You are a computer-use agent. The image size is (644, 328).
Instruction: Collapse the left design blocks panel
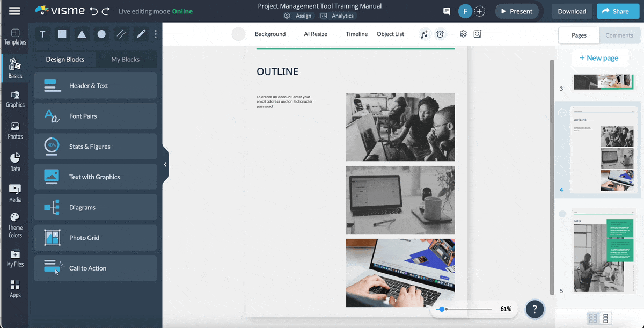pos(165,165)
